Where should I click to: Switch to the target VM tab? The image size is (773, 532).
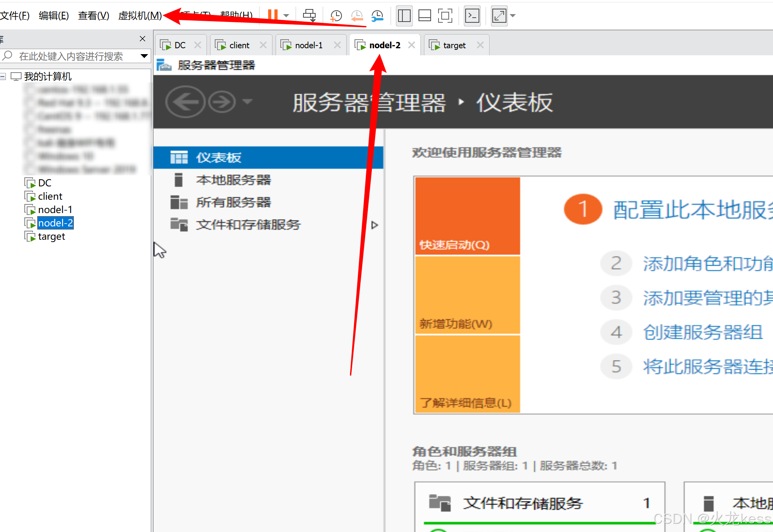[x=454, y=45]
